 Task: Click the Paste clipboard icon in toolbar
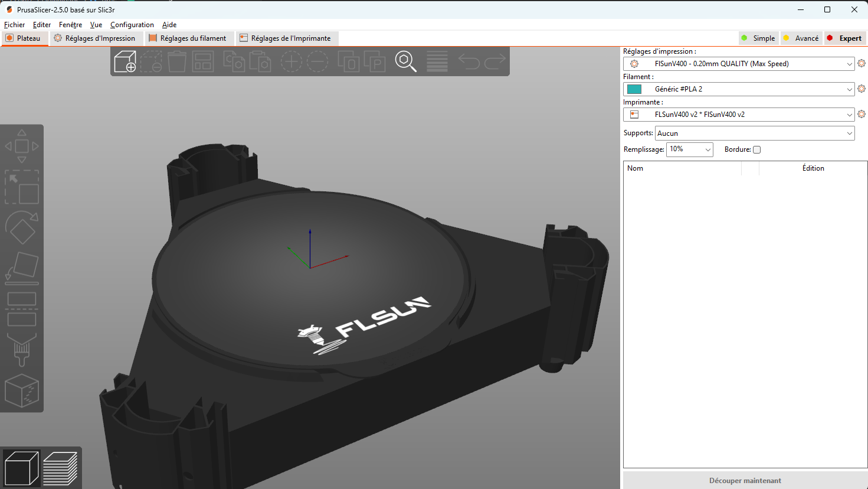tap(260, 61)
